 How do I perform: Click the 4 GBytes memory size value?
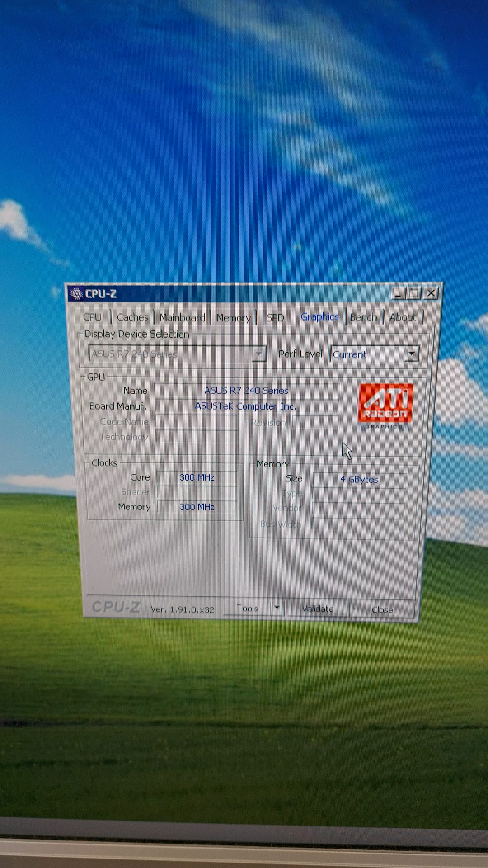point(360,479)
